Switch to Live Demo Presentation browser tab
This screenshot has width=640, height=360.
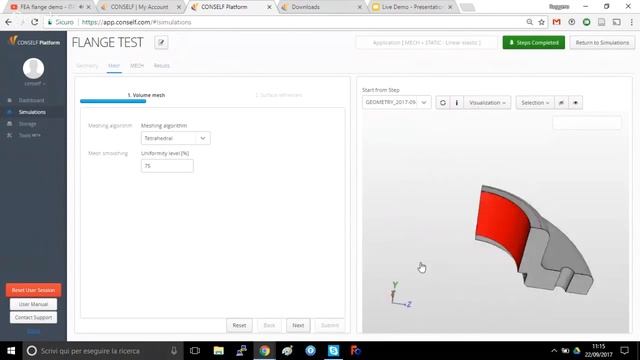[x=412, y=7]
